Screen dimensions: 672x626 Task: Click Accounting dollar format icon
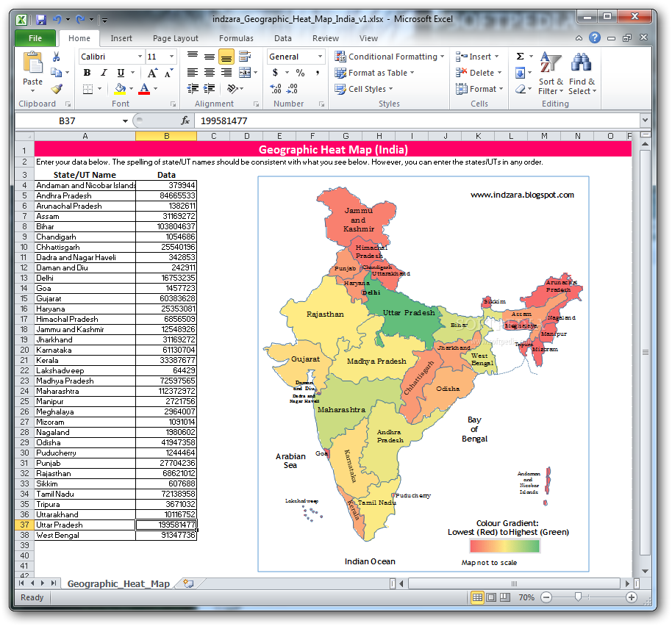[275, 73]
